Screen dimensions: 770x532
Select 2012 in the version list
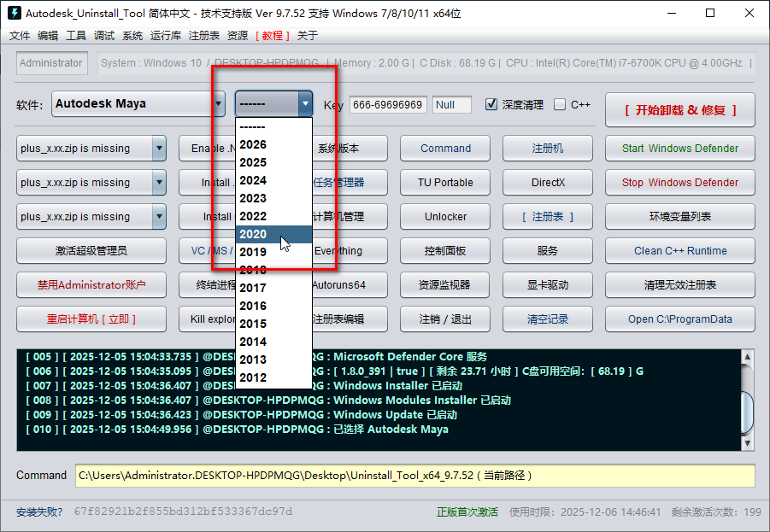273,377
